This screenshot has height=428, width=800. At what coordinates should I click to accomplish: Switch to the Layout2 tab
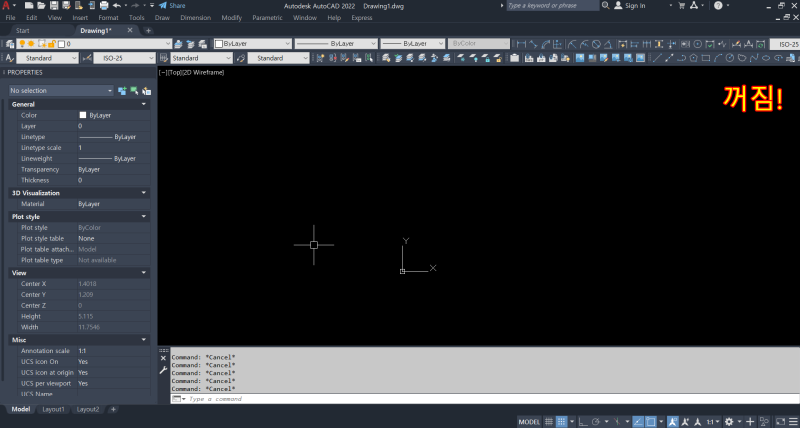click(x=88, y=409)
